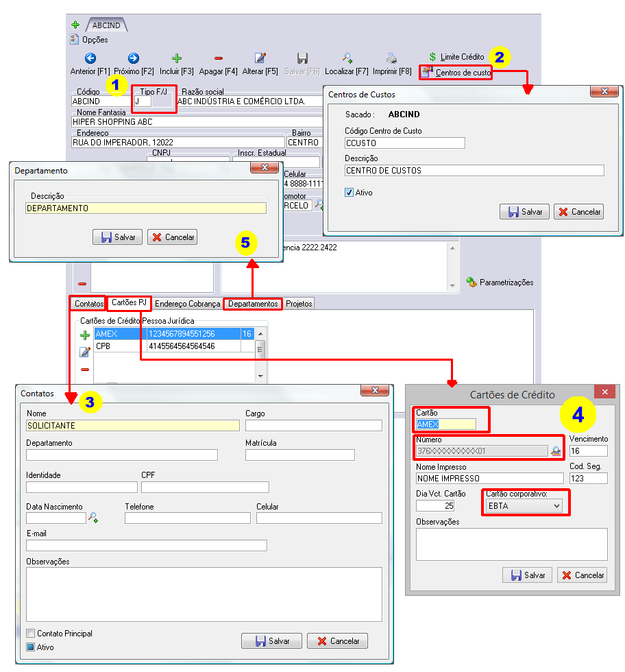Viewport: 625px width, 672px height.
Task: Click Salvar in the Centros de Custos dialog
Action: (x=525, y=212)
